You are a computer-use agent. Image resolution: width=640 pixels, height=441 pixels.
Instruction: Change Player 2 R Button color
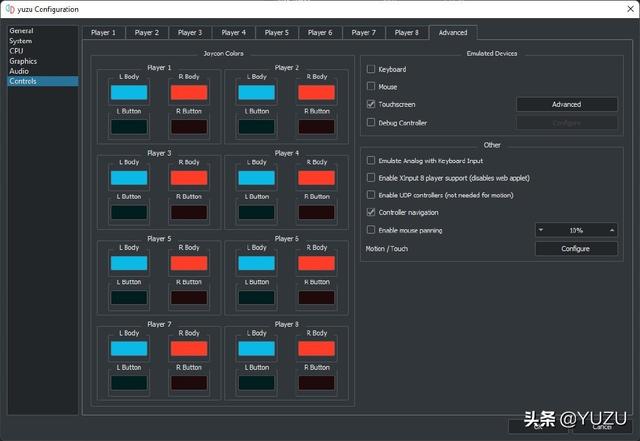(317, 127)
